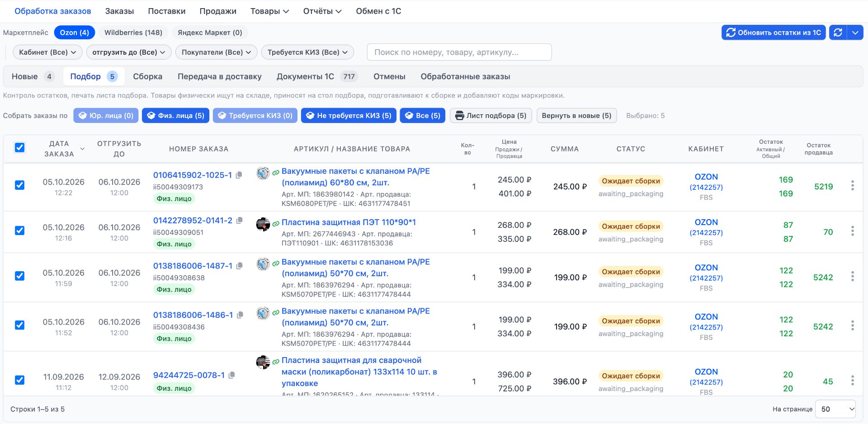868x424 pixels.
Task: Open the отгрузить до (Все) filter dropdown
Action: [x=129, y=52]
